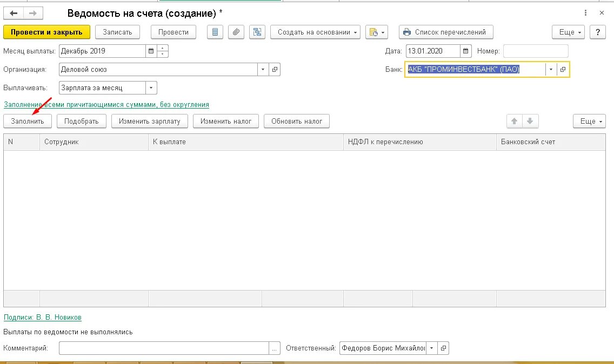The image size is (614, 364).
Task: Decrease month with the stepper down arrow
Action: [x=163, y=54]
